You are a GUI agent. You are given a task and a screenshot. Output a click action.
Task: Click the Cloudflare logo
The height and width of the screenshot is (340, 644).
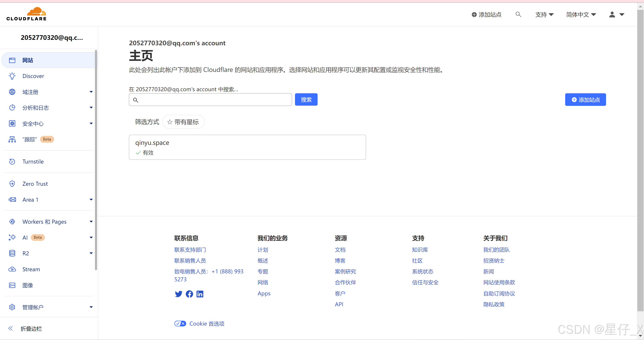pyautogui.click(x=26, y=14)
